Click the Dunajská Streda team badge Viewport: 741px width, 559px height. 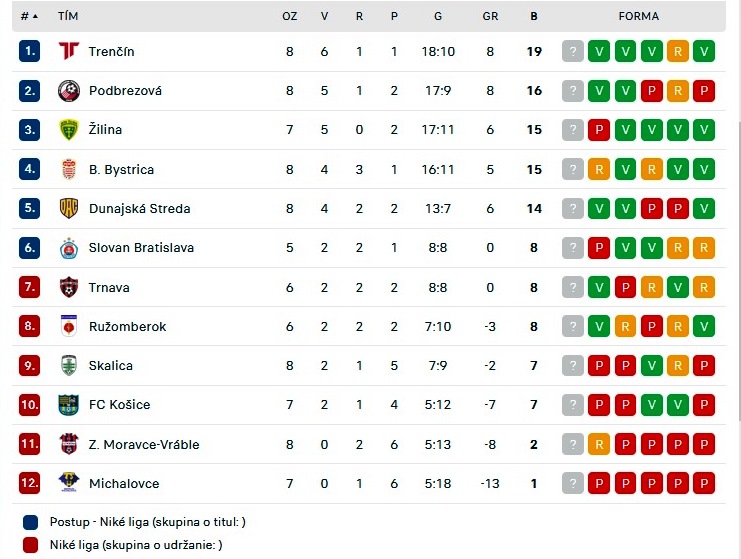68,208
